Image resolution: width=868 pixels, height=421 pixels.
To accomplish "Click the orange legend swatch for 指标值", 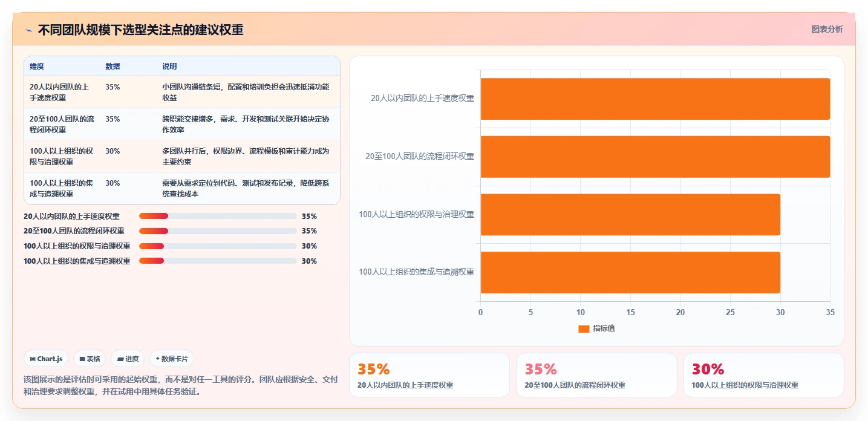I will (x=584, y=328).
